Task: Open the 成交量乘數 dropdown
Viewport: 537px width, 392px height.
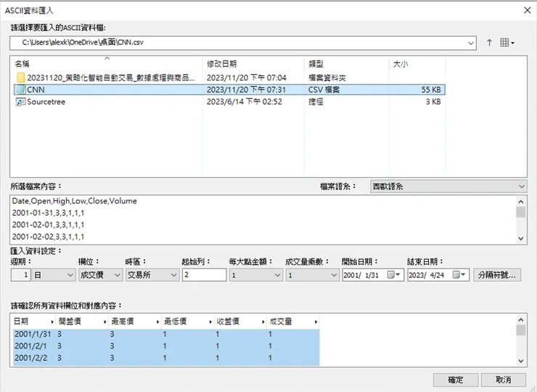Action: pos(312,275)
